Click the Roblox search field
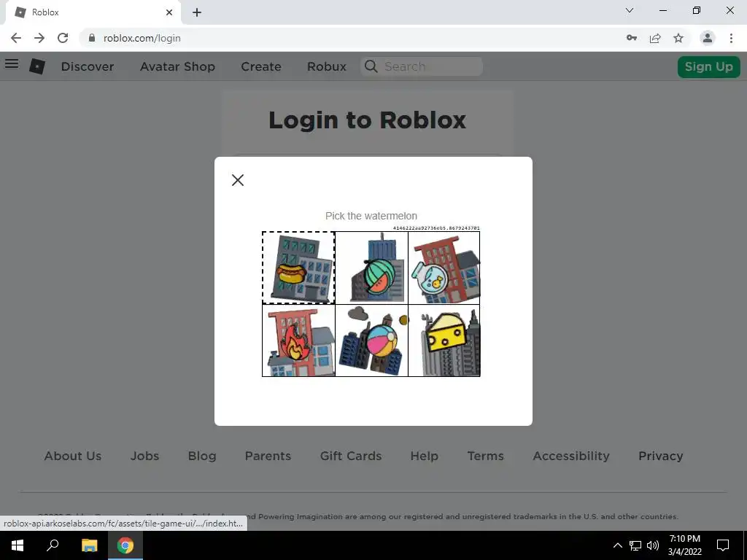Viewport: 747px width, 560px height. (422, 66)
